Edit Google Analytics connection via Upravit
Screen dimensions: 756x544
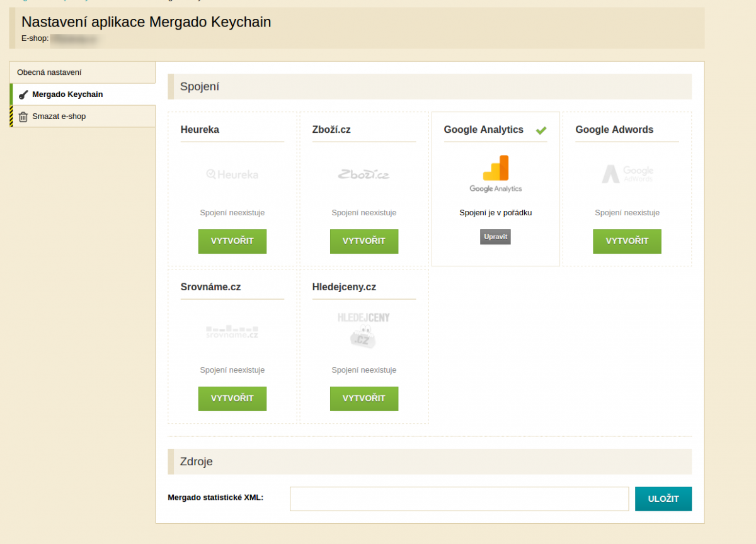(495, 237)
